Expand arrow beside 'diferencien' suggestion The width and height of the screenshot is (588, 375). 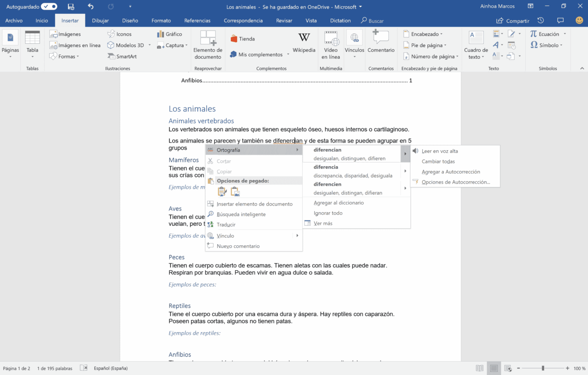click(405, 188)
